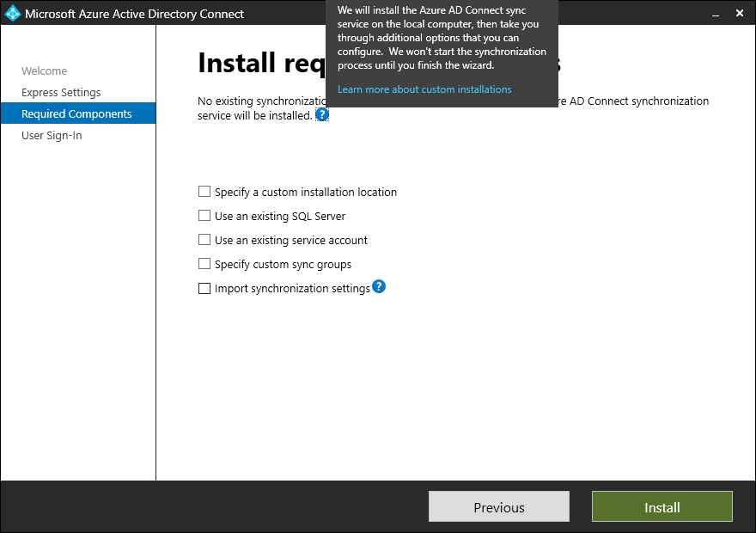The image size is (756, 533).
Task: Click help icon next to service will be installed
Action: tap(322, 115)
